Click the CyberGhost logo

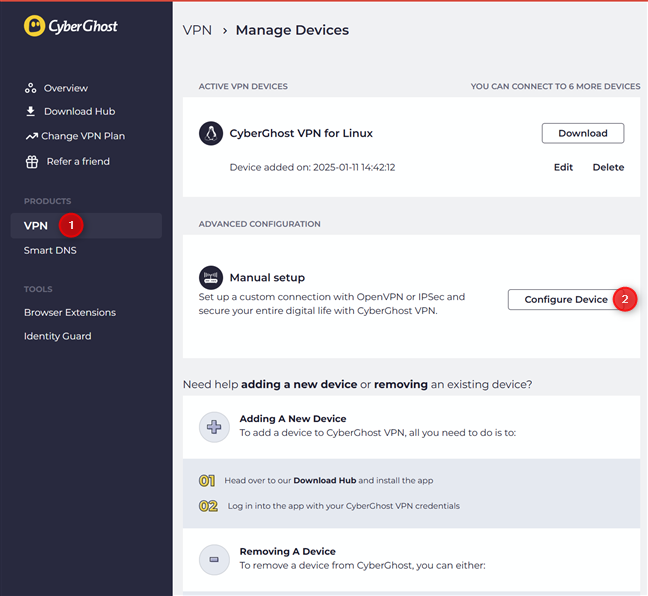(x=71, y=26)
